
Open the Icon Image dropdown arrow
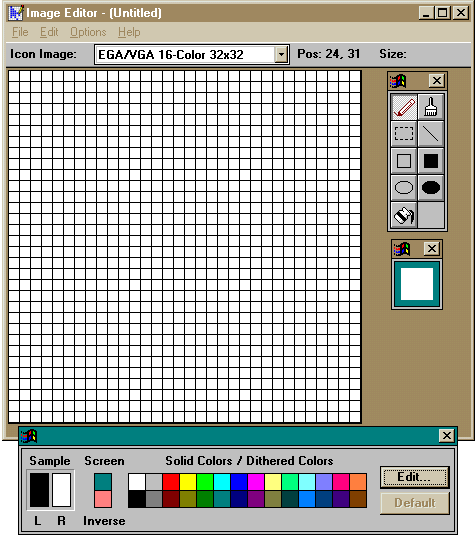(281, 55)
